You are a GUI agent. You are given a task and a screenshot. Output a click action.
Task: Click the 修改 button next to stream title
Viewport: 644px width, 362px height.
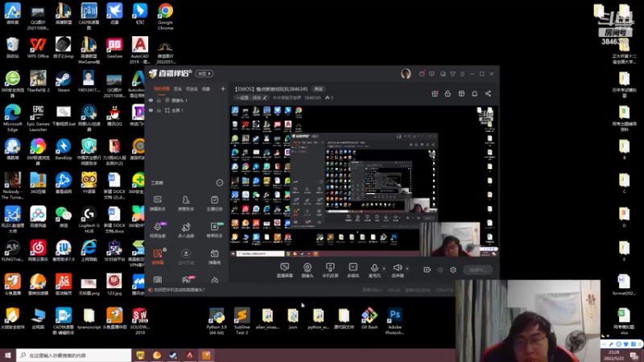(x=318, y=88)
